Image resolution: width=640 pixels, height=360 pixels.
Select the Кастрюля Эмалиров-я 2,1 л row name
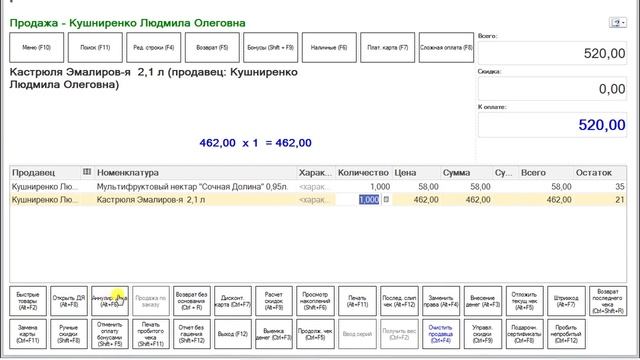click(x=151, y=200)
